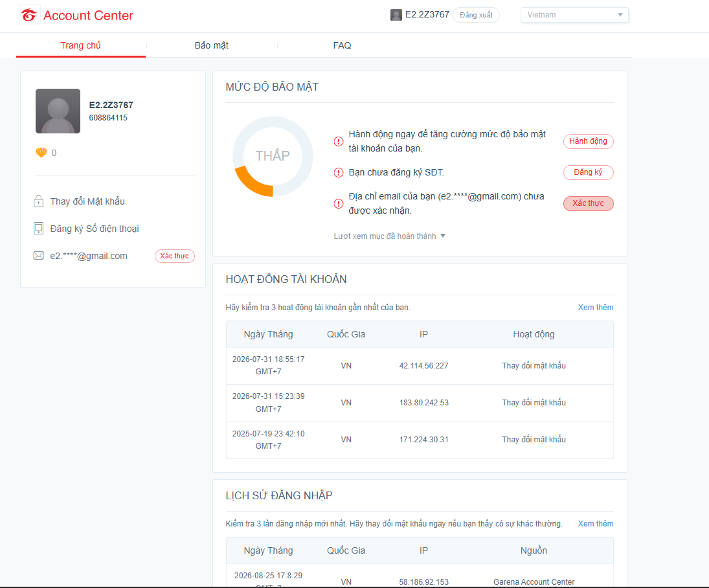
Task: Click IP address 42.114.56.227
Action: tap(423, 365)
